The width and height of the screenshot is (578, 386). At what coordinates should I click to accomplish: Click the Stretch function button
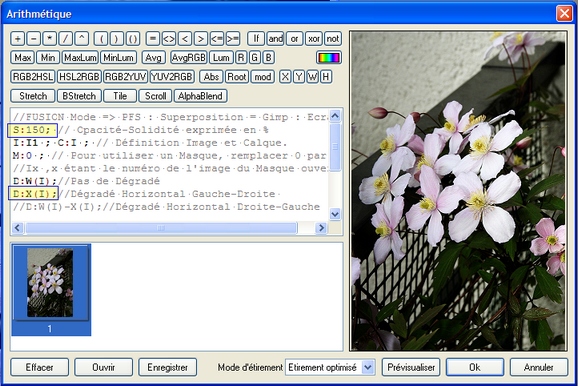click(x=33, y=96)
